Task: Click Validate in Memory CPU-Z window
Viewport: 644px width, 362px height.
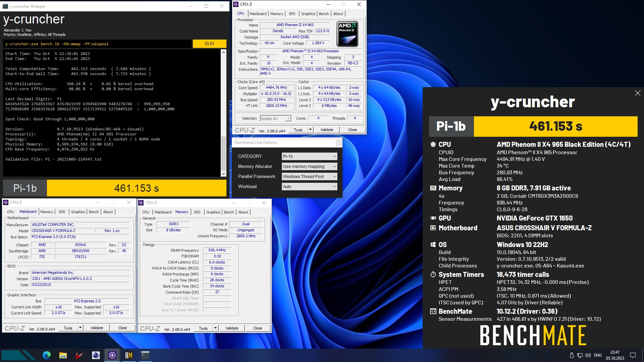Action: [232, 328]
